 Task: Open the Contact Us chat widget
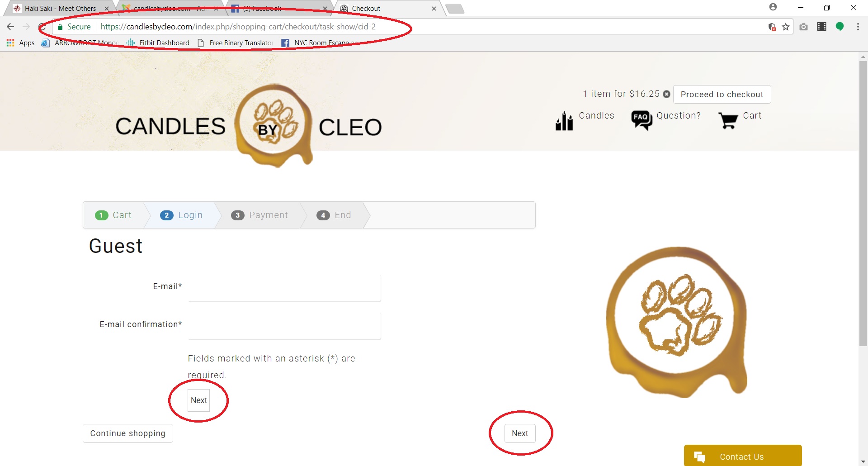click(743, 456)
